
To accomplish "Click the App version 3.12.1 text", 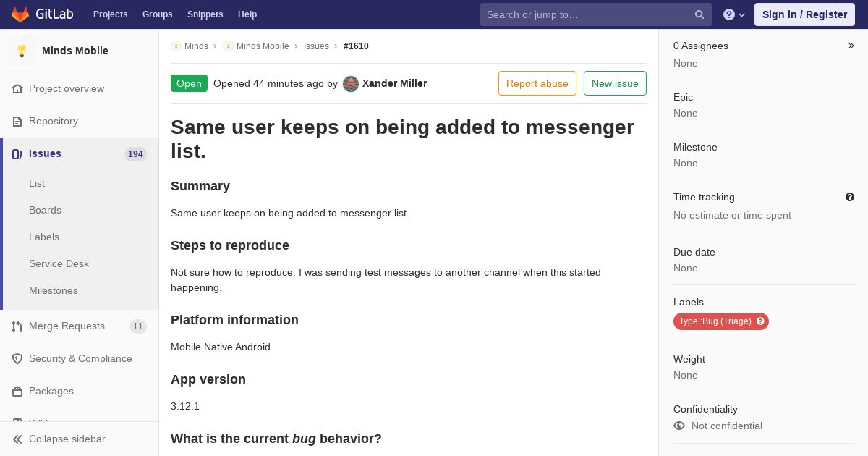I will 185,406.
